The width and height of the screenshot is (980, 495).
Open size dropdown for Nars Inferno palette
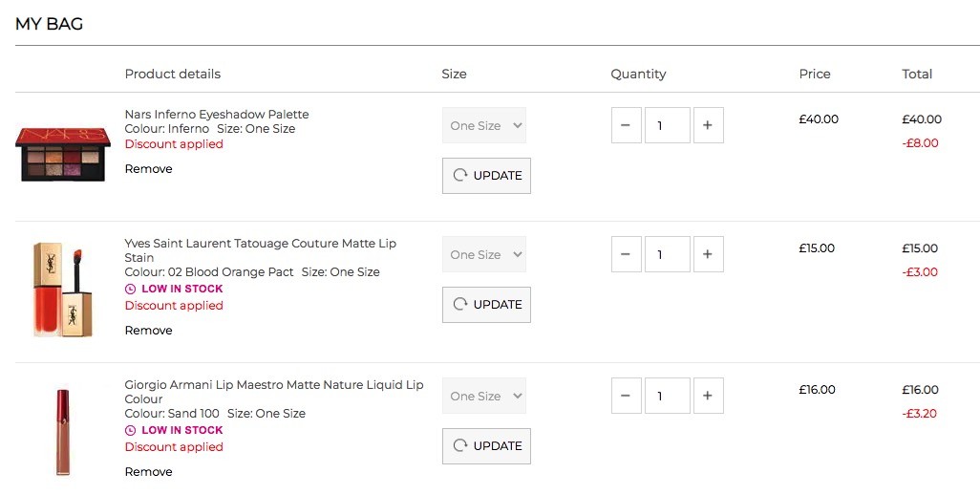click(x=484, y=125)
